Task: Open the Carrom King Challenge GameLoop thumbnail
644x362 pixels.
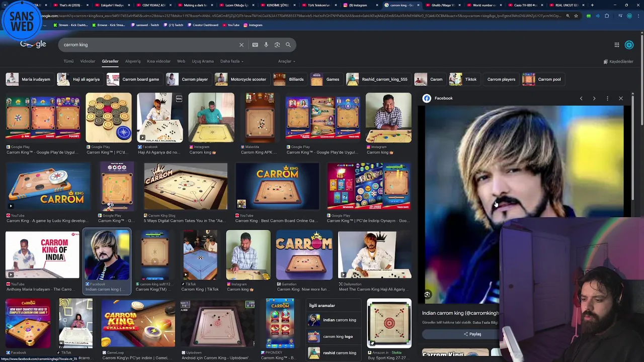Action: tap(138, 323)
